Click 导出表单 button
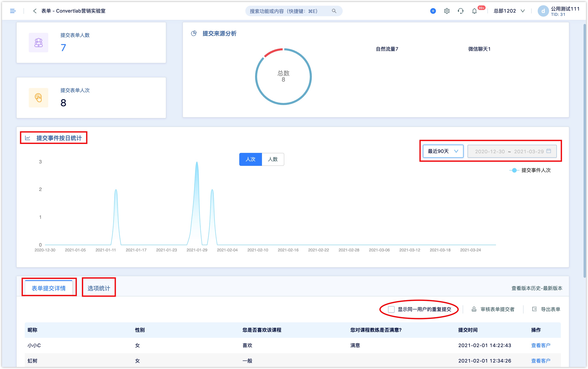The height and width of the screenshot is (369, 588). pyautogui.click(x=546, y=309)
